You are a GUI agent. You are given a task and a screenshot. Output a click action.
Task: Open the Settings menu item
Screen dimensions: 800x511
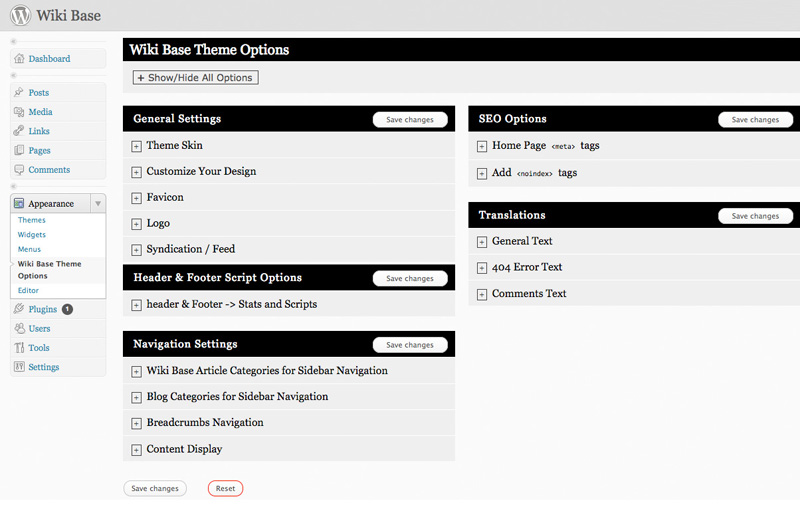[x=44, y=367]
